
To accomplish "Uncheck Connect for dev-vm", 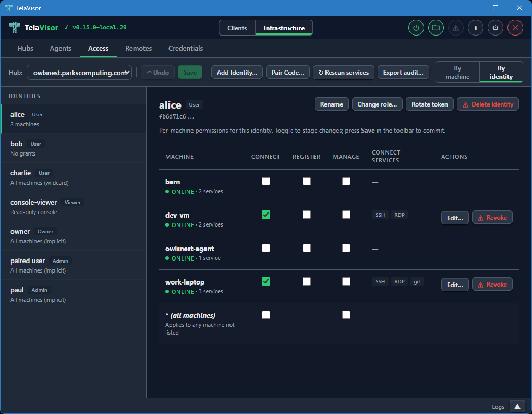I will click(266, 215).
